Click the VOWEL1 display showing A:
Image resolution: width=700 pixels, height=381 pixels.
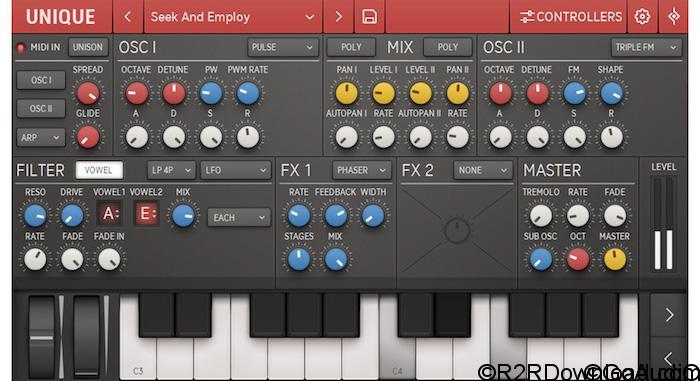tap(110, 214)
